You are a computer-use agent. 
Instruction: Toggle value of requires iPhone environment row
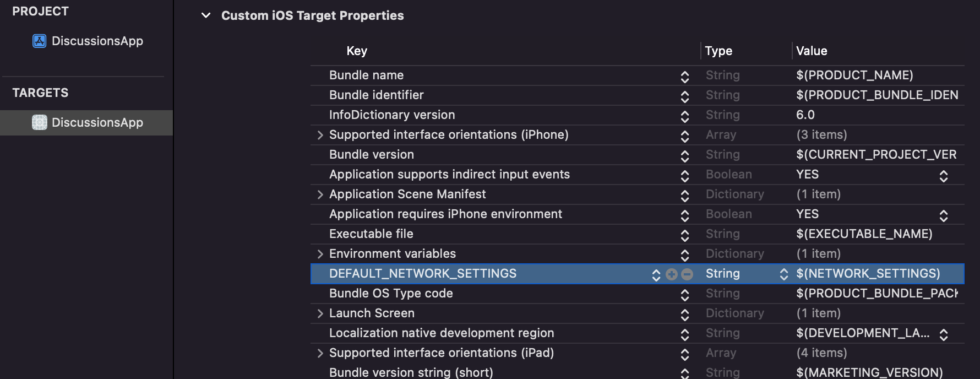pos(943,215)
